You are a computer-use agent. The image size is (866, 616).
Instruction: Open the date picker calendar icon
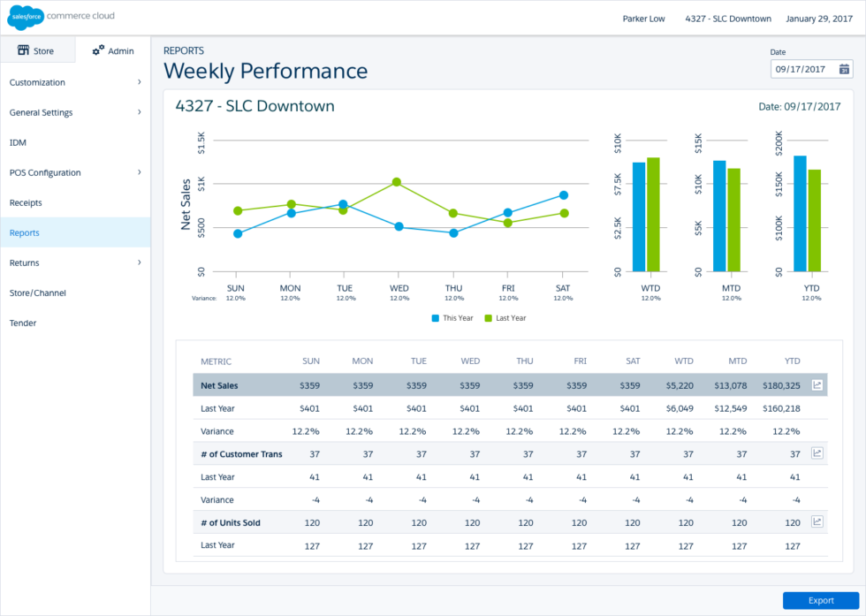coord(844,69)
